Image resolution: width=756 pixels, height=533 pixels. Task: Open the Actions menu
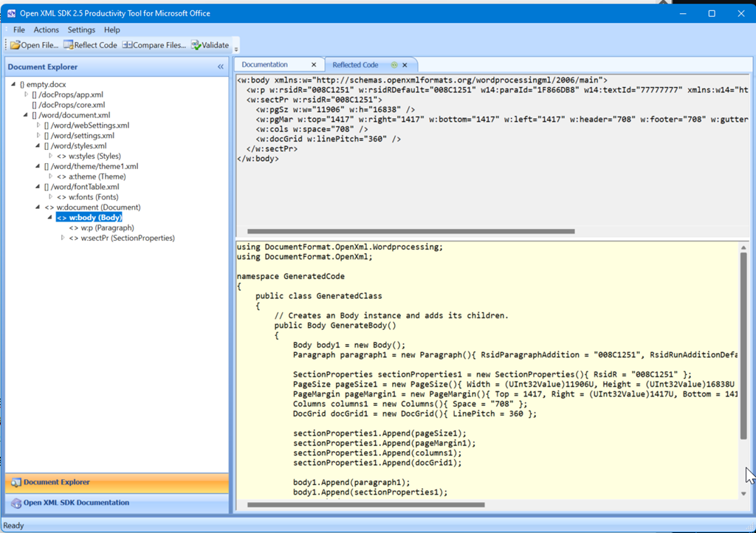pyautogui.click(x=46, y=30)
